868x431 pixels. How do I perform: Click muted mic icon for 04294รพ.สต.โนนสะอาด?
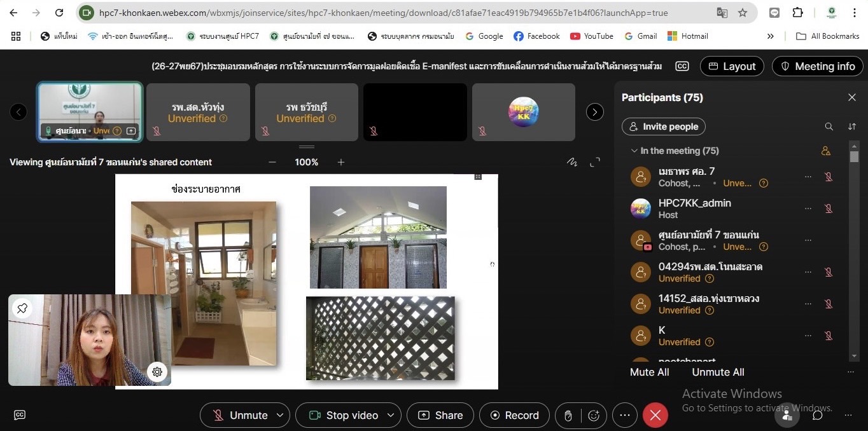coord(829,272)
